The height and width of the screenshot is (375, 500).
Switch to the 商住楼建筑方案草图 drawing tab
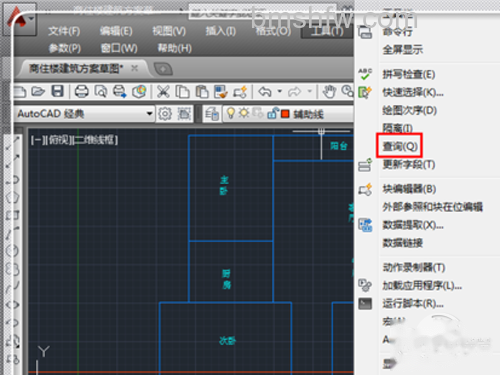pos(76,69)
